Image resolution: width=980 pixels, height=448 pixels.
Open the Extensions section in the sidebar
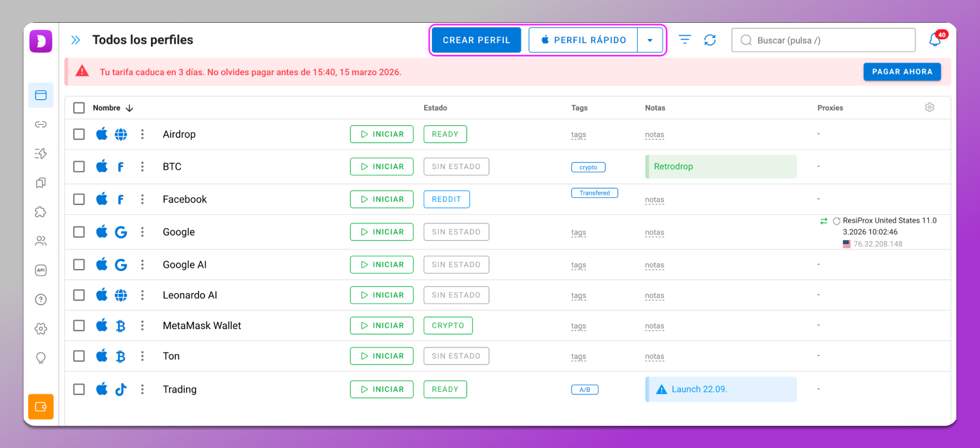[41, 212]
